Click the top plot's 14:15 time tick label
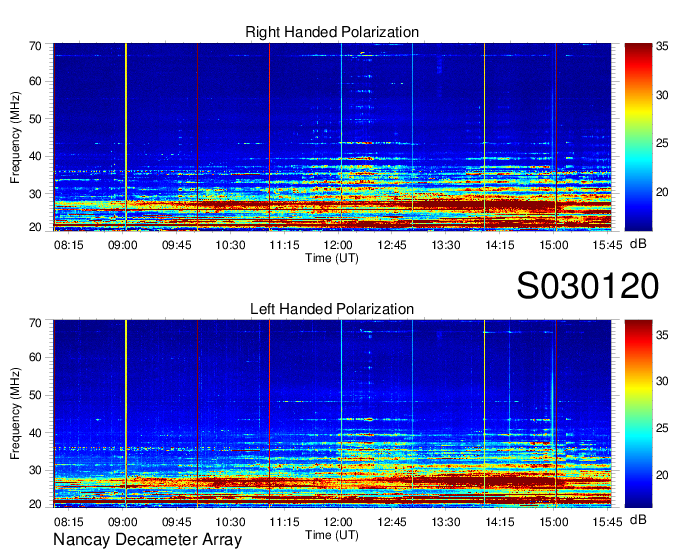680x552 pixels. [x=500, y=245]
